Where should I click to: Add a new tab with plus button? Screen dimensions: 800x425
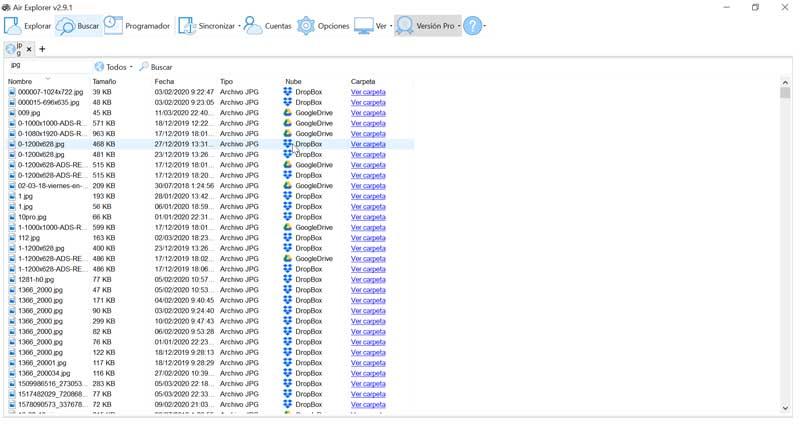[42, 49]
